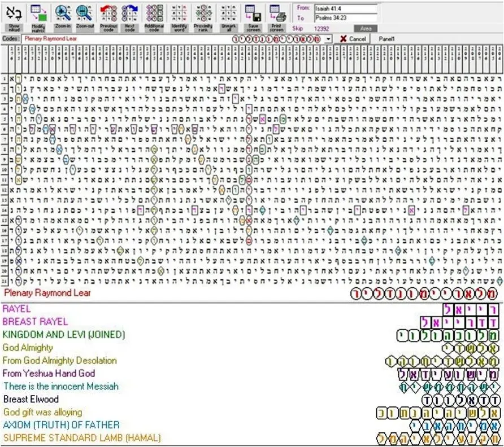Open the Modify matrix tool
The image size is (504, 447).
(38, 18)
